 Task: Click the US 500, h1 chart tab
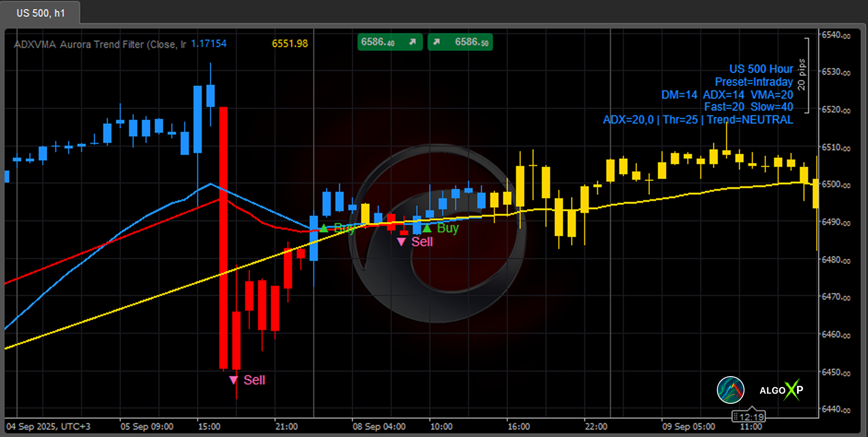41,13
